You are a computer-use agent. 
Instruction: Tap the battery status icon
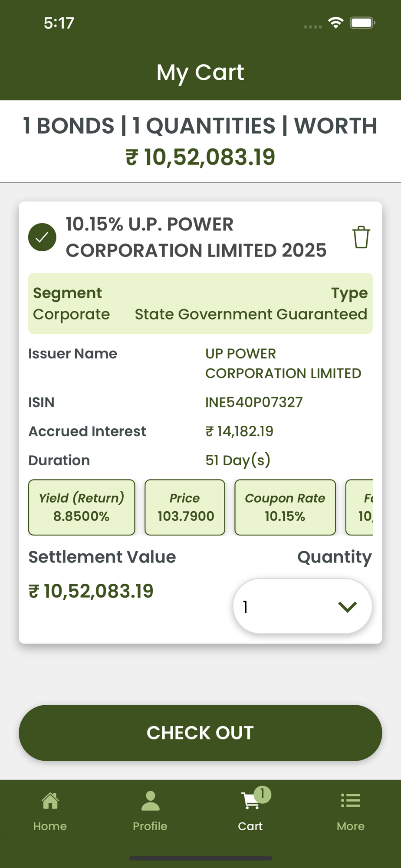pos(363,23)
